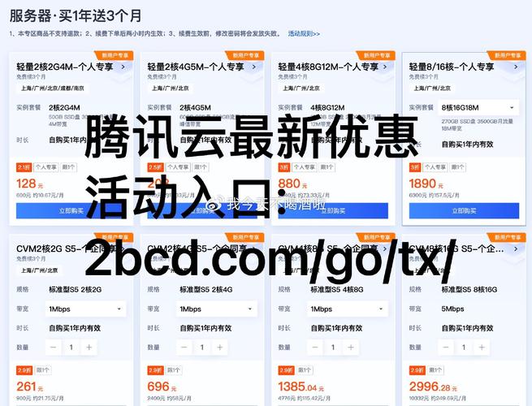The width and height of the screenshot is (532, 406).
Task: Click the 1385.04元 price
Action: point(301,387)
